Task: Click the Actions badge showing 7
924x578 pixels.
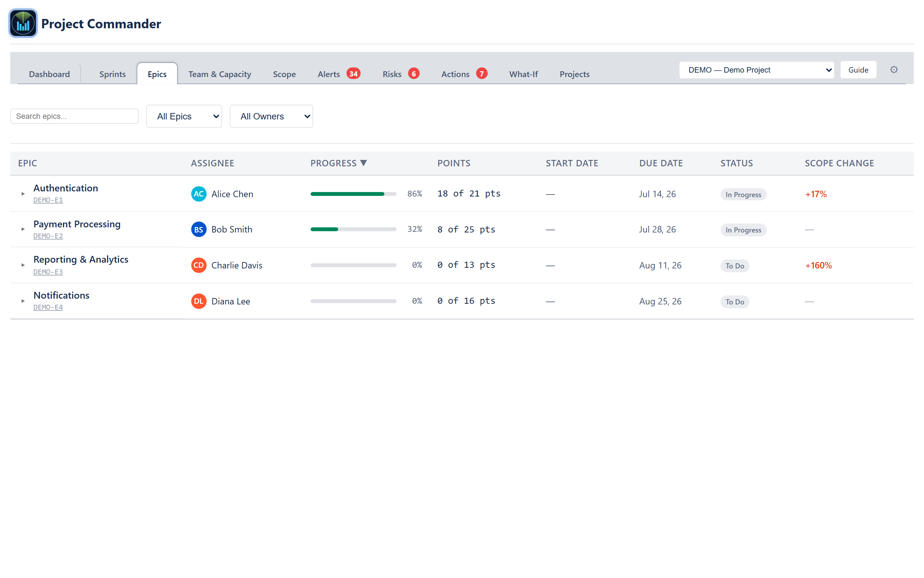Action: coord(482,74)
